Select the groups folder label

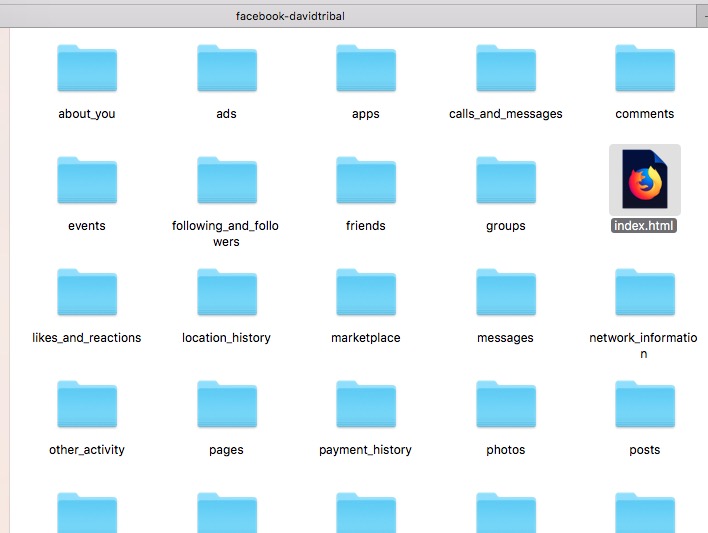pos(506,226)
